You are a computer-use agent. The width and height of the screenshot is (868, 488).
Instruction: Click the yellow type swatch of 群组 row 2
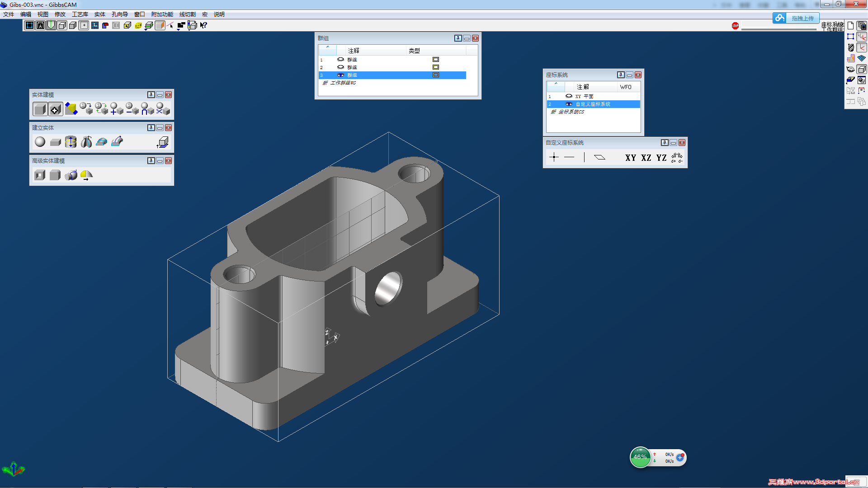coord(436,67)
